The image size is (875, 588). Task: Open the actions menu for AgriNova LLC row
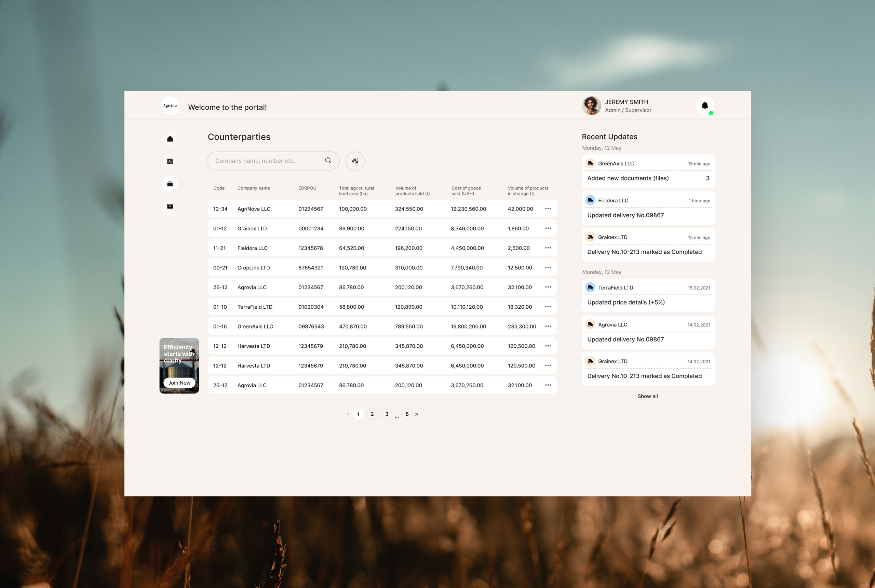pyautogui.click(x=548, y=209)
